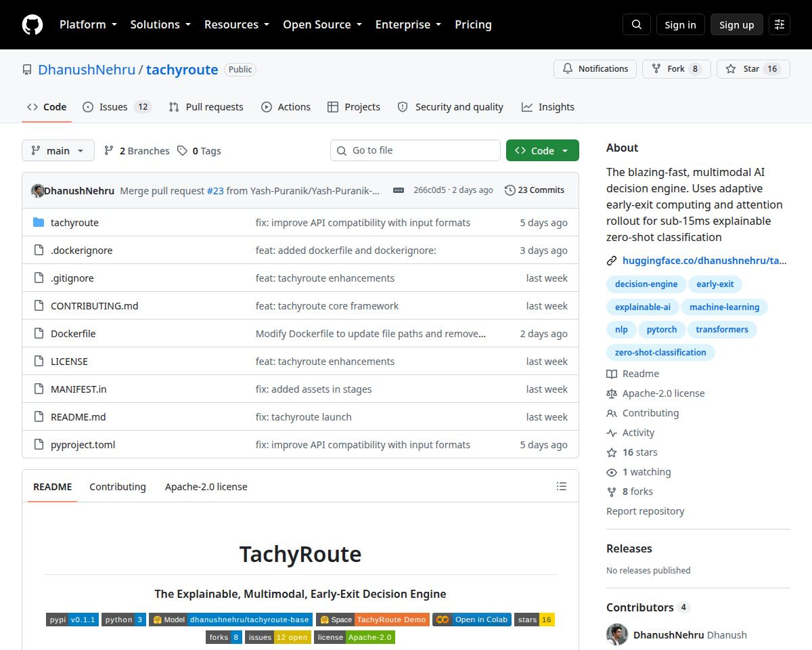Click the tachyroute folder icon
The image size is (812, 650).
coord(39,223)
